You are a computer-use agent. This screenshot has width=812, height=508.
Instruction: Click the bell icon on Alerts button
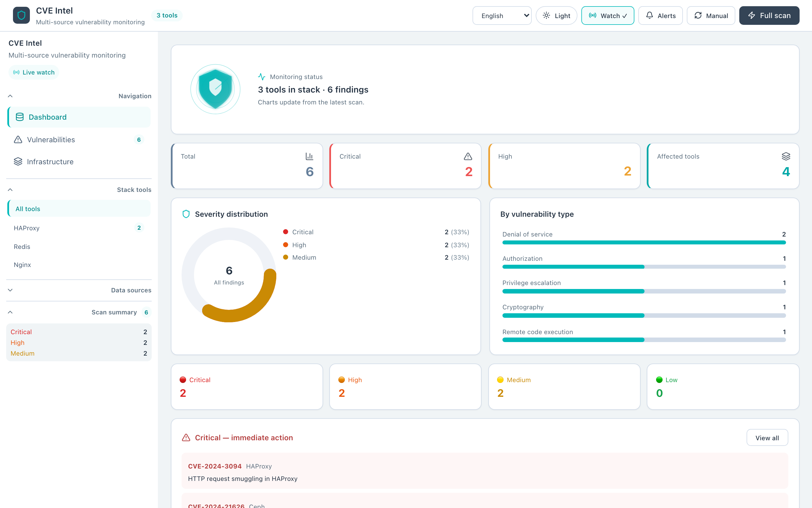point(649,16)
